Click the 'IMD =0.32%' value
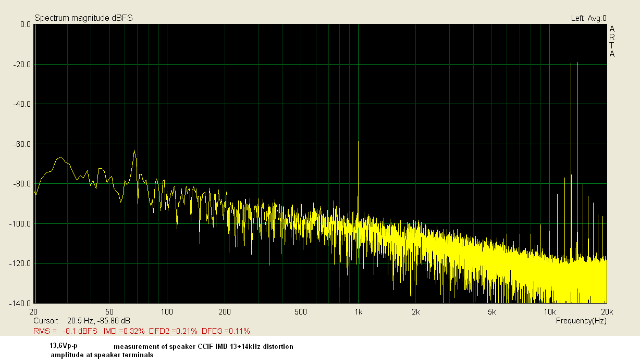This screenshot has width=640, height=364. point(125,331)
